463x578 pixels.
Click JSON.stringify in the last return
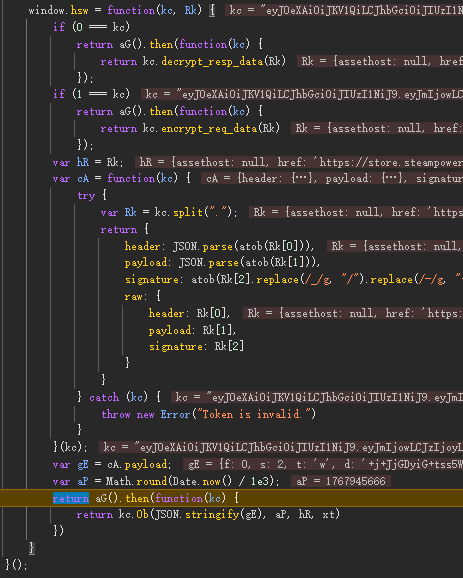(x=208, y=515)
